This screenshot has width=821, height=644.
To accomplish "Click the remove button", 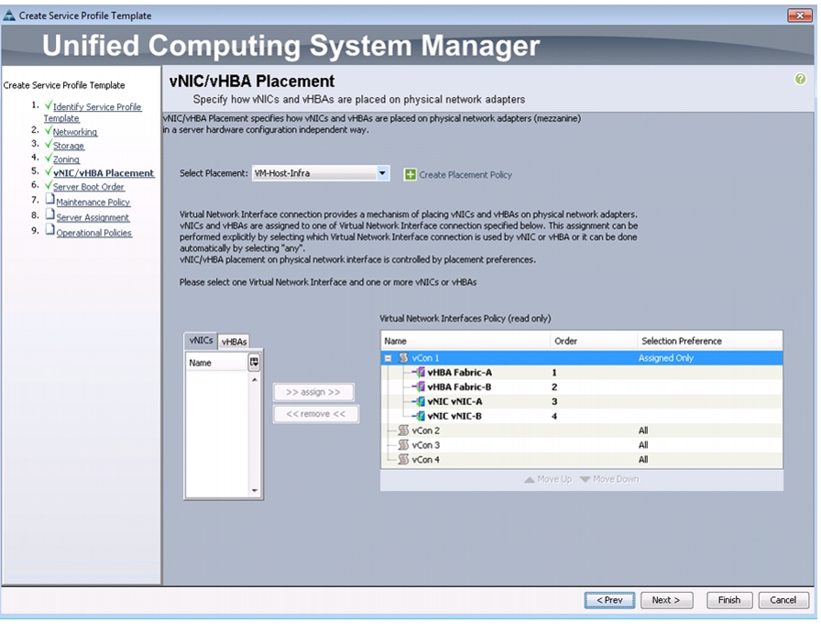I will click(316, 414).
